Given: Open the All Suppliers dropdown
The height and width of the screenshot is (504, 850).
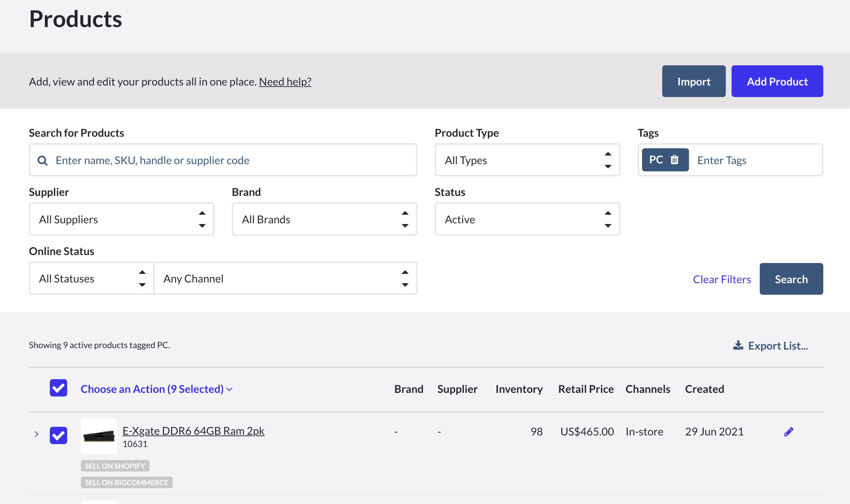Looking at the screenshot, I should [x=121, y=219].
